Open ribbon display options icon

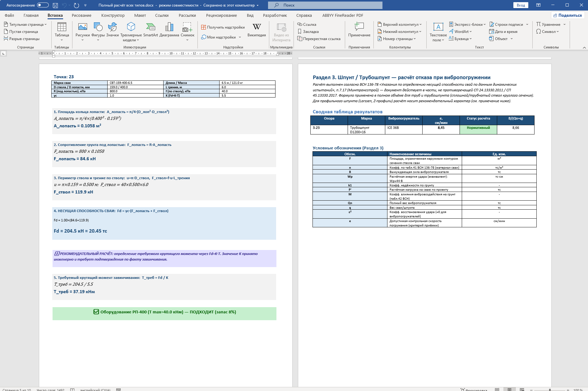point(538,5)
